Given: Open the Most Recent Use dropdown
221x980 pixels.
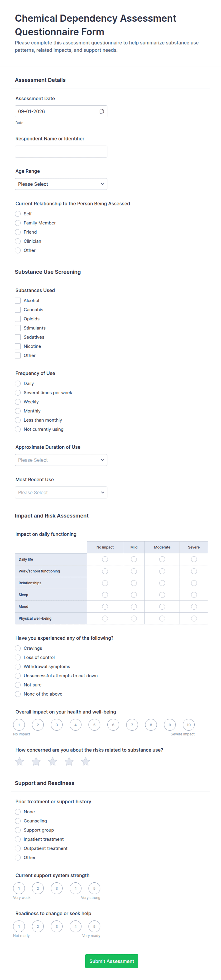Looking at the screenshot, I should (61, 492).
